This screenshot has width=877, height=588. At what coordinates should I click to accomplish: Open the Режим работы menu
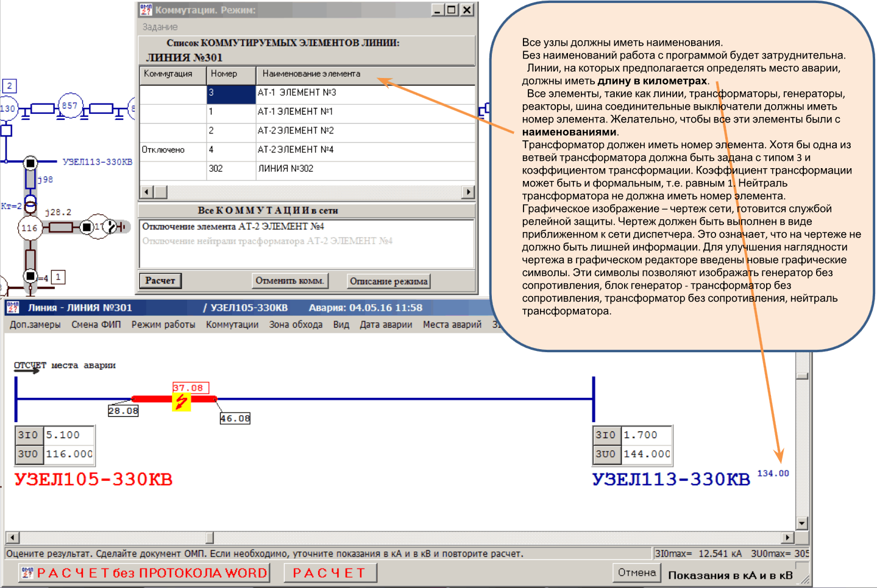click(163, 325)
